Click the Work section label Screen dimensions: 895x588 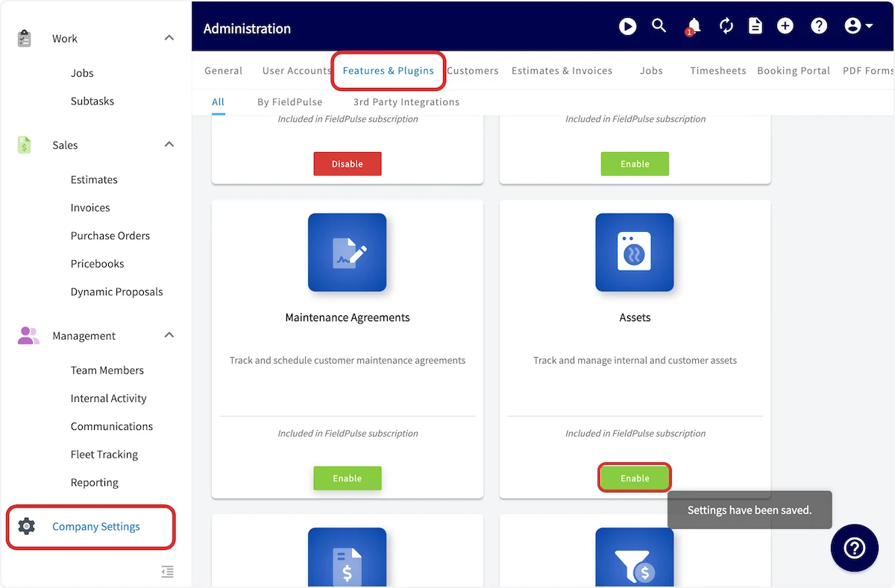[65, 39]
